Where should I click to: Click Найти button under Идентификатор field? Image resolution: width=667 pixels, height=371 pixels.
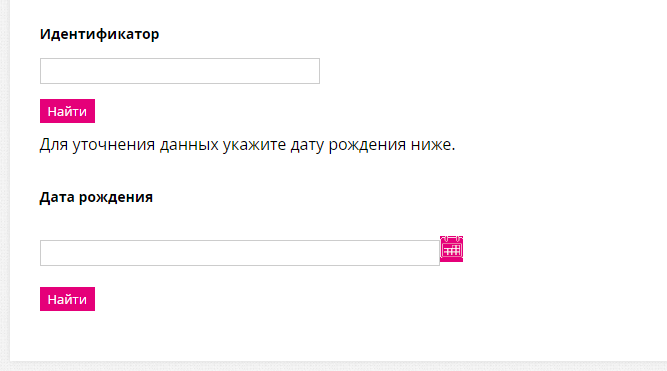point(67,111)
